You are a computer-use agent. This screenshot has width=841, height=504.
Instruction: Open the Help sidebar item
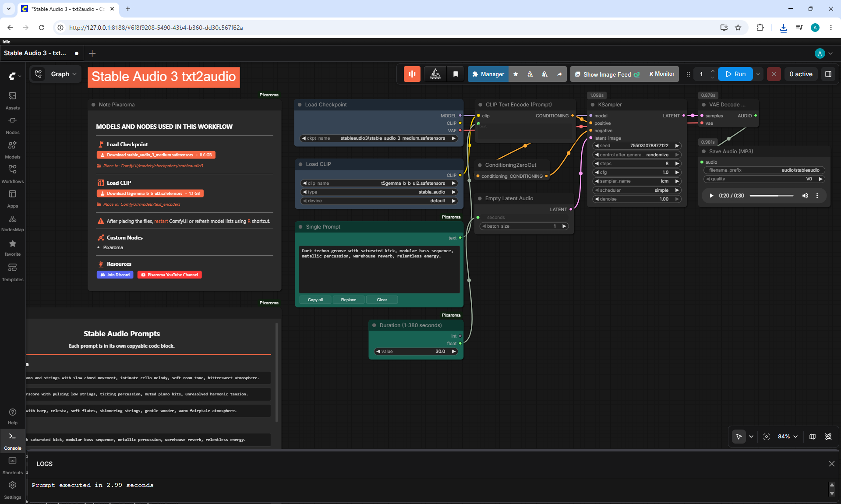point(13,416)
